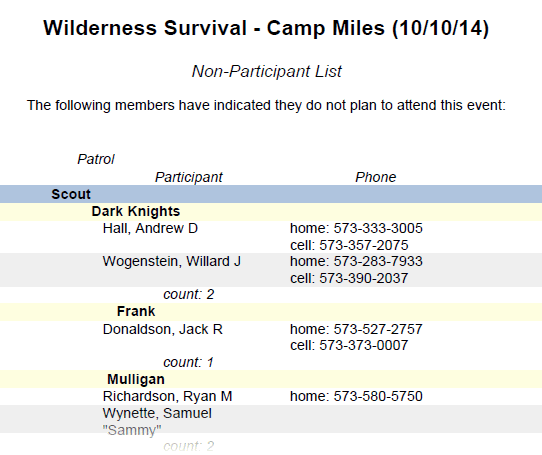The height and width of the screenshot is (455, 542).
Task: Click participant Richardson, Ryan M
Action: (167, 396)
